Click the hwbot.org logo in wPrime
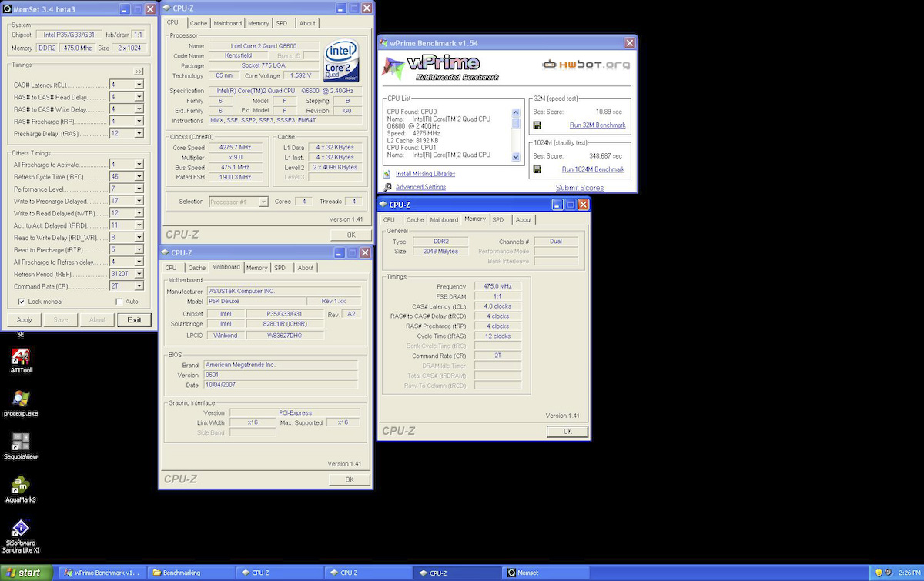This screenshot has width=924, height=581. (586, 65)
